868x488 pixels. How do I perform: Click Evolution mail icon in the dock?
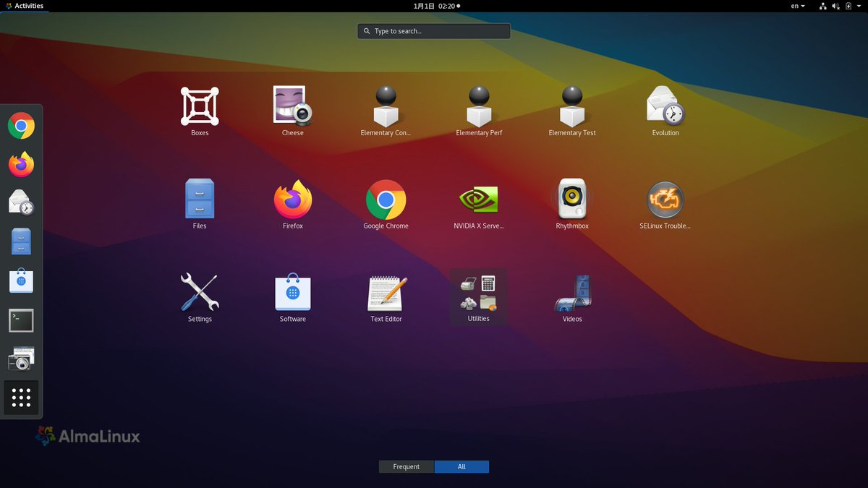[21, 203]
